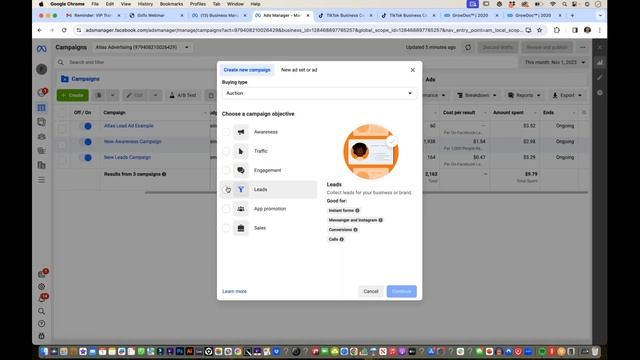Click the sidebar search icon

click(42, 311)
